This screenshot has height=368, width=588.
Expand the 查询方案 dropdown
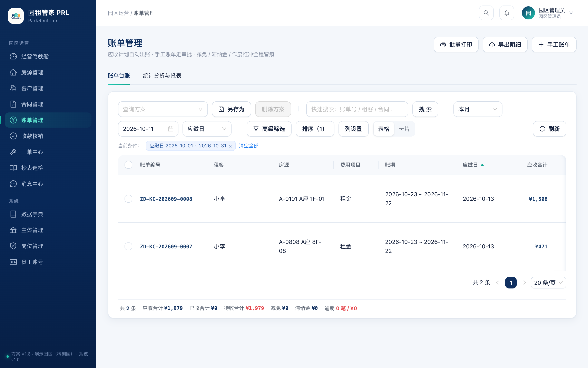click(x=163, y=109)
